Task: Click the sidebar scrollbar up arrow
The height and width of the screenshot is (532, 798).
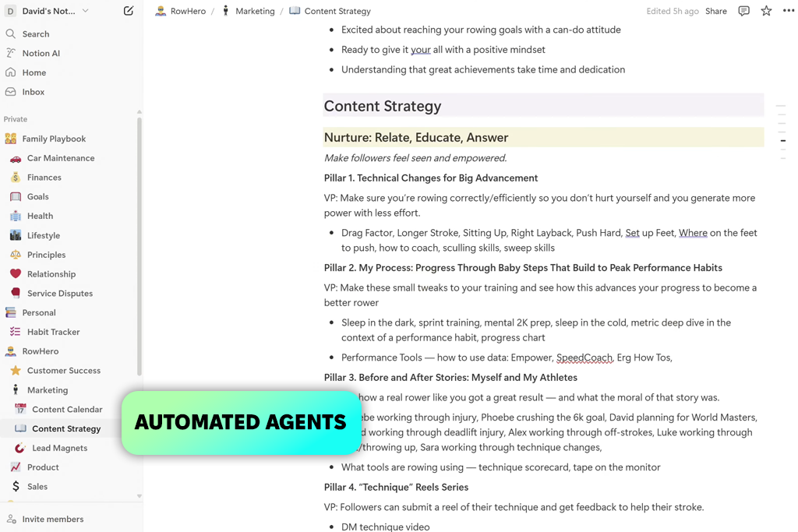Action: (139, 112)
